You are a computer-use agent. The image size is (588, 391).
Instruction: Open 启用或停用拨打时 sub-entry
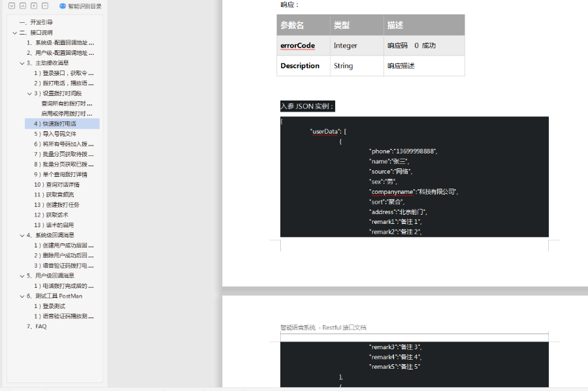[x=67, y=114]
